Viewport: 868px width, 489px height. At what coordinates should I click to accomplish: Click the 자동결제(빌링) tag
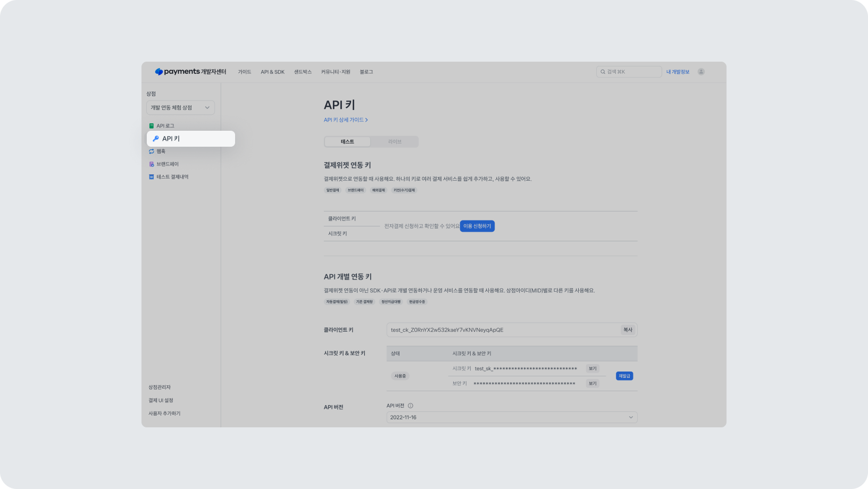pos(337,301)
